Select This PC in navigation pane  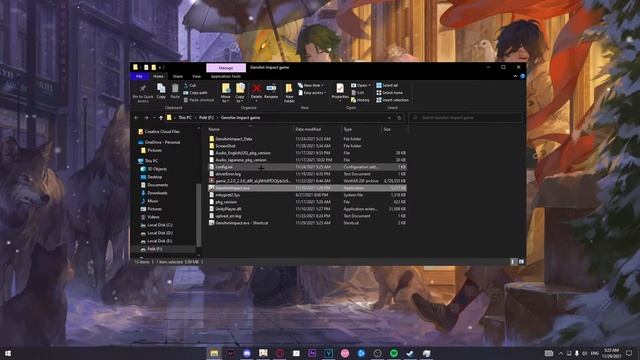148,161
